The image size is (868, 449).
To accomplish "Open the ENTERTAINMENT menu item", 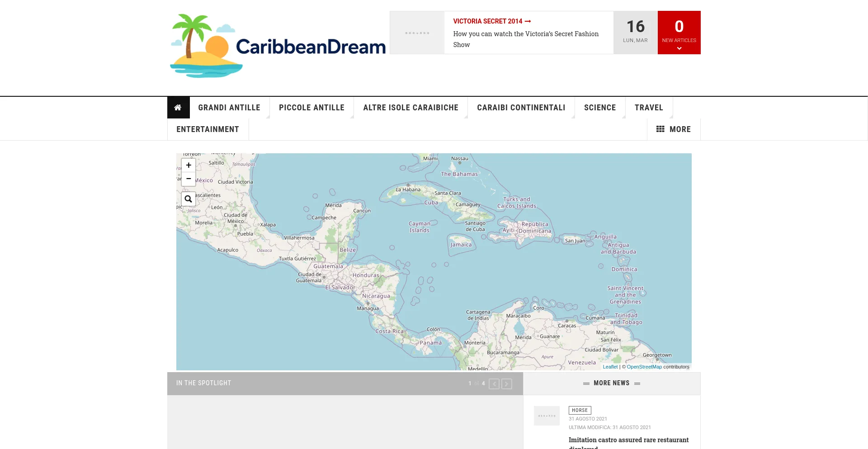I will 208,129.
